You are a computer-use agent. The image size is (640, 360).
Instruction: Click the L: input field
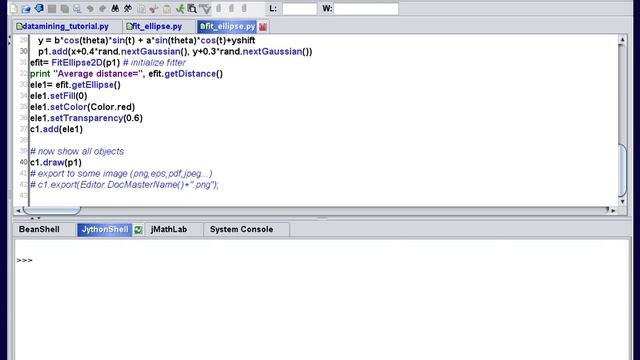(299, 9)
